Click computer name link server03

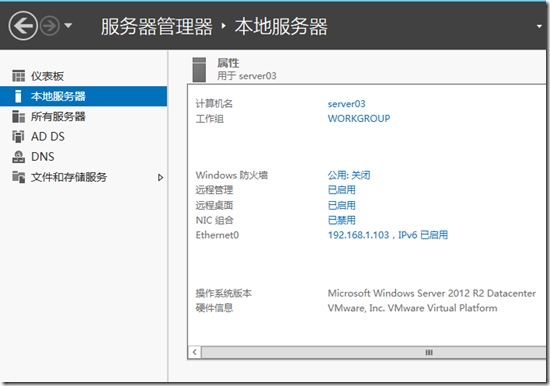pyautogui.click(x=347, y=104)
